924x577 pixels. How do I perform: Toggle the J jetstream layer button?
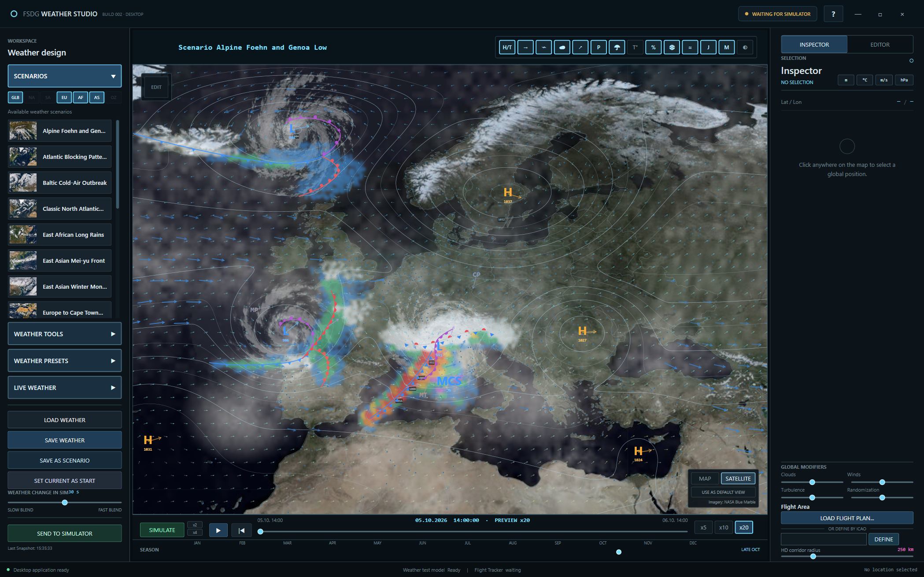coord(708,48)
